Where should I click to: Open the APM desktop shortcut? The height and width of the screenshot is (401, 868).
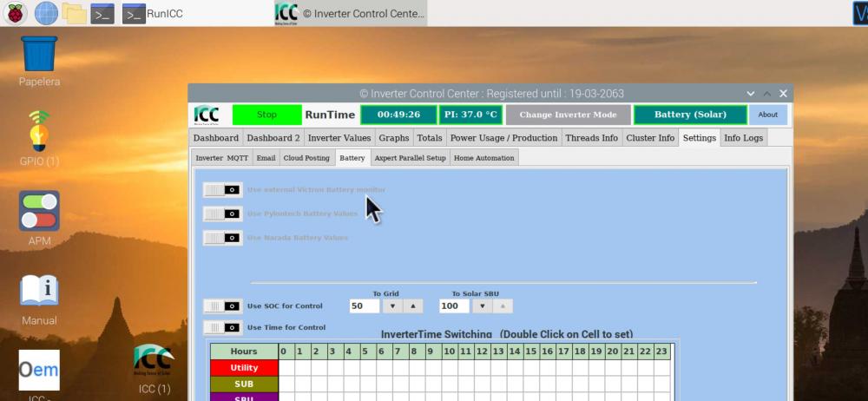[x=39, y=218]
